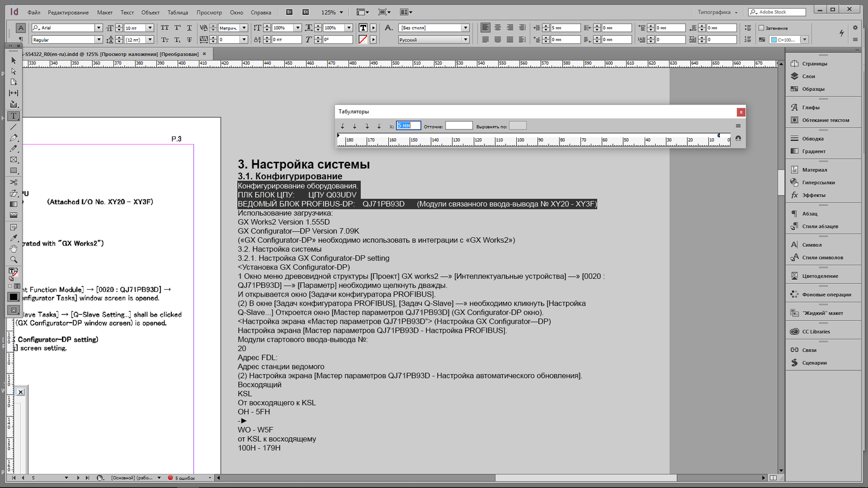The height and width of the screenshot is (488, 868).
Task: Select the Note tool
Action: click(13, 227)
